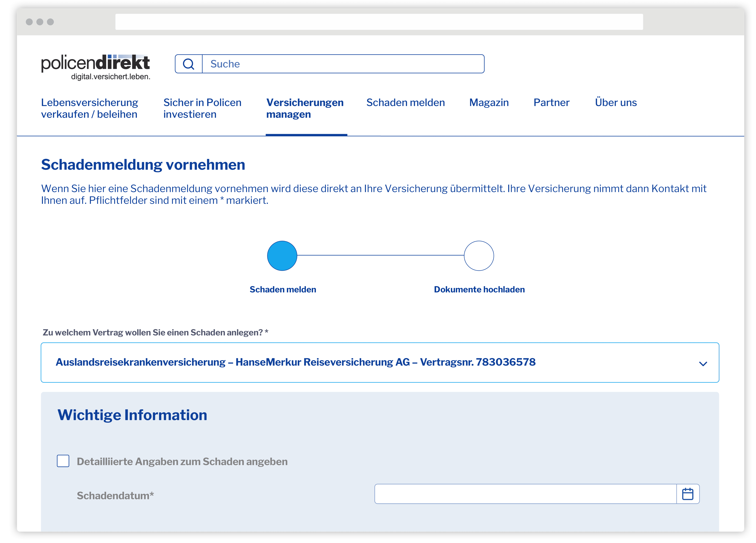The image size is (756, 543).
Task: Open 'Schaden melden' navigation item
Action: (x=405, y=102)
